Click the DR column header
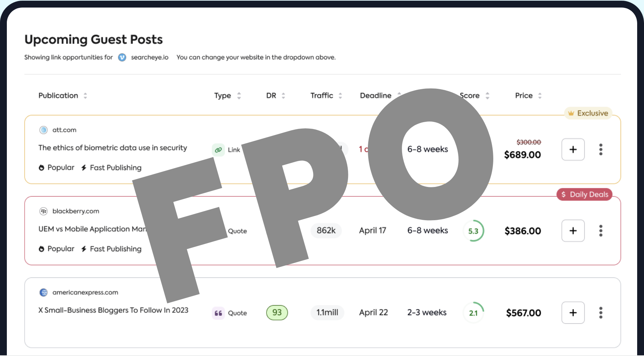Viewport: 644px width, 356px height. point(271,96)
